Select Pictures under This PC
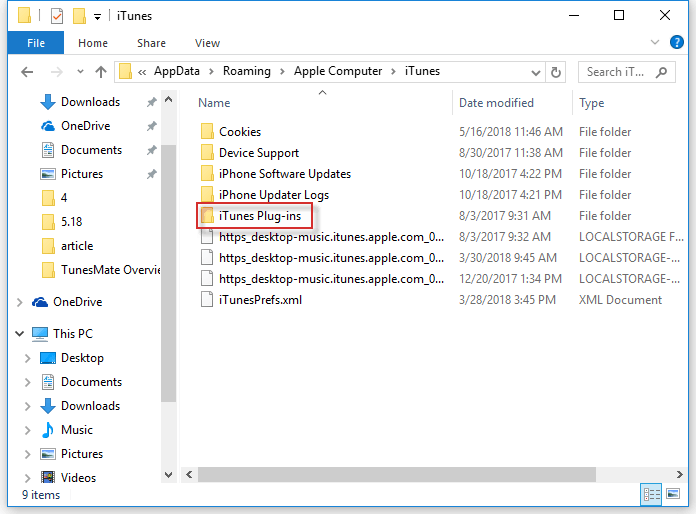 tap(82, 454)
